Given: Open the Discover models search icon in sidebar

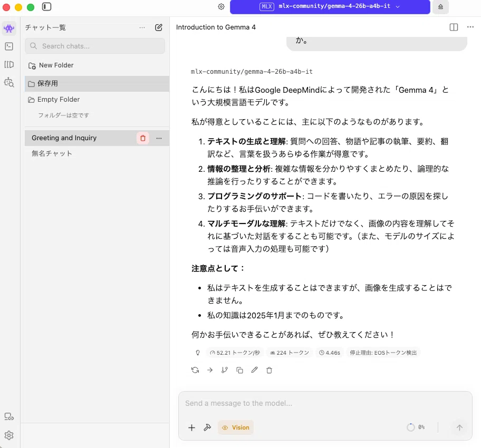Looking at the screenshot, I should pyautogui.click(x=9, y=82).
